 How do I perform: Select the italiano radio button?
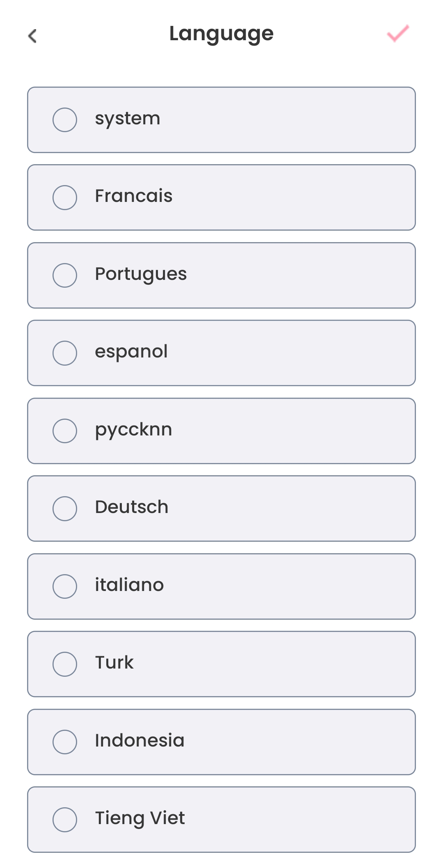click(65, 586)
